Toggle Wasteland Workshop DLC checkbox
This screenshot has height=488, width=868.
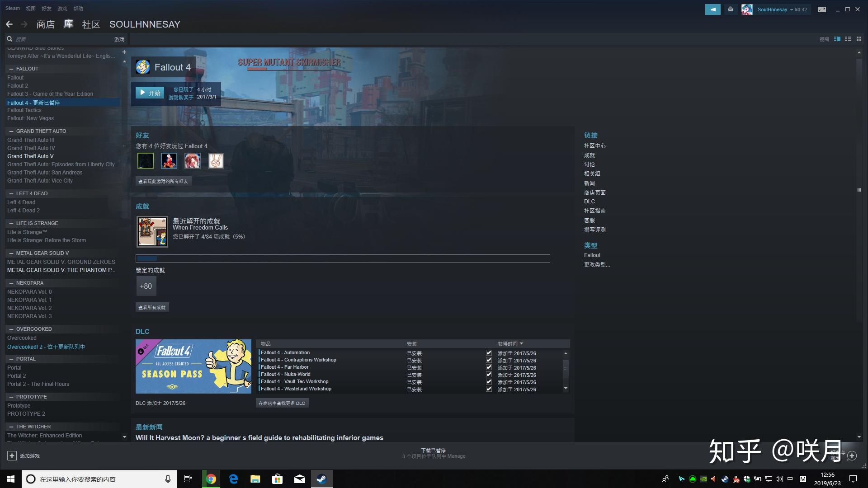[489, 389]
